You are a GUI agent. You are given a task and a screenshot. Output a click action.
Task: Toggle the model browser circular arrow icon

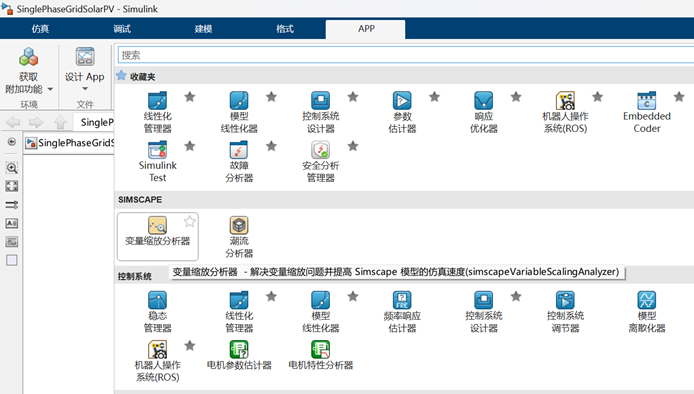pos(12,142)
